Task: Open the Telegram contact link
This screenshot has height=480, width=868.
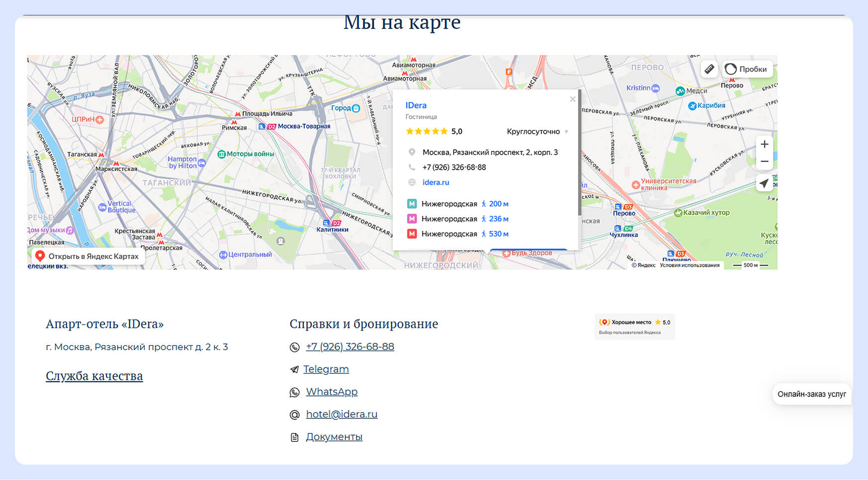Action: click(x=326, y=369)
